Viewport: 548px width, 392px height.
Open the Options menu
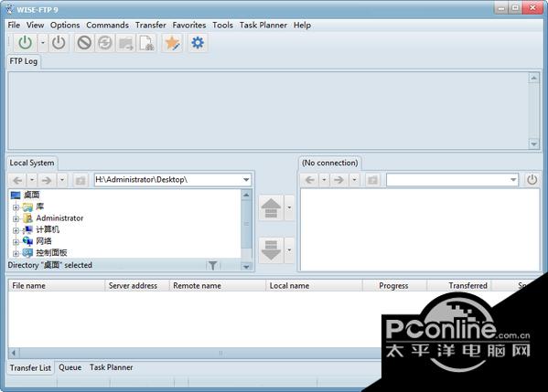point(65,26)
